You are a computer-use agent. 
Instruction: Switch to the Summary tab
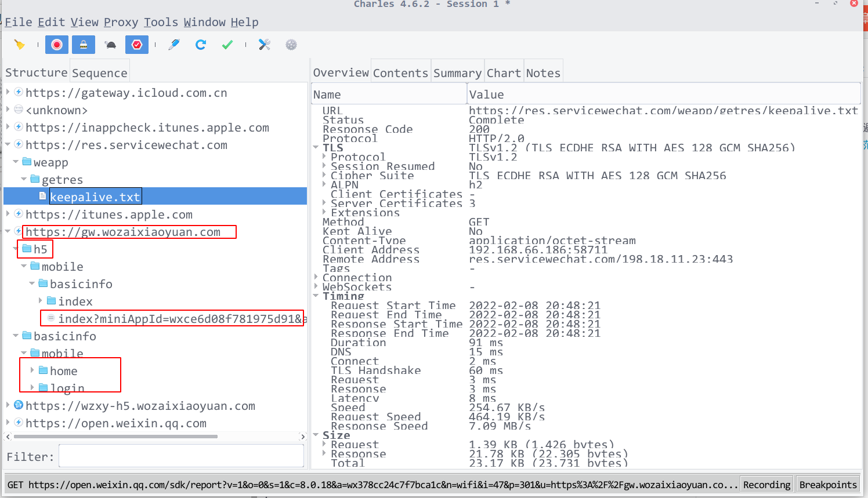pyautogui.click(x=457, y=73)
